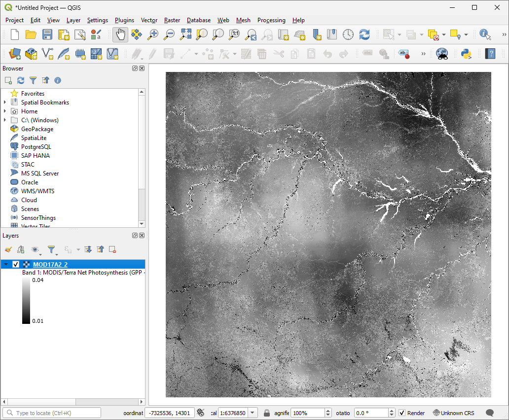Toggle the Render checkbox
The height and width of the screenshot is (420, 509).
402,413
